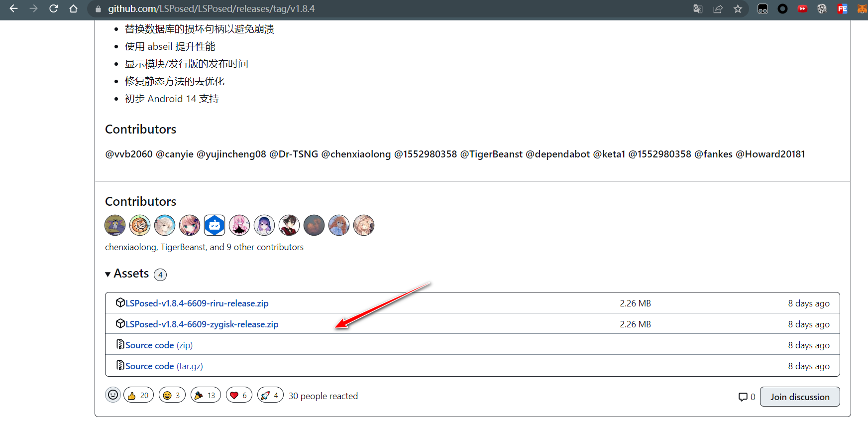Viewport: 868px width, 431px height.
Task: Click package icon beside riru-release.zip
Action: pos(120,302)
